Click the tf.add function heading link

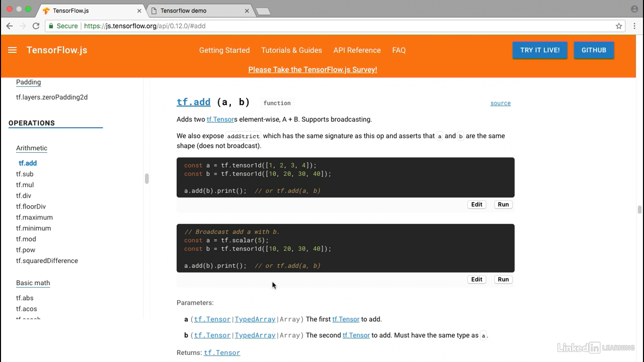[194, 102]
